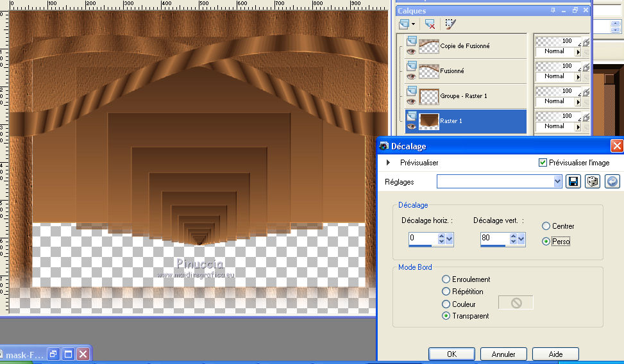Screen dimensions: 624x364
Task: Toggle the layer link icon for Fusionné
Action: tap(586, 68)
